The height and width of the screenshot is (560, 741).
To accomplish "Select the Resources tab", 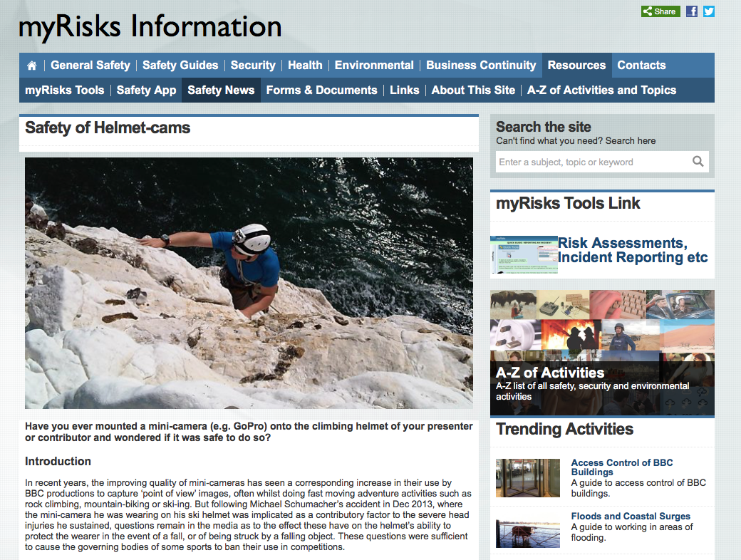I will 576,66.
